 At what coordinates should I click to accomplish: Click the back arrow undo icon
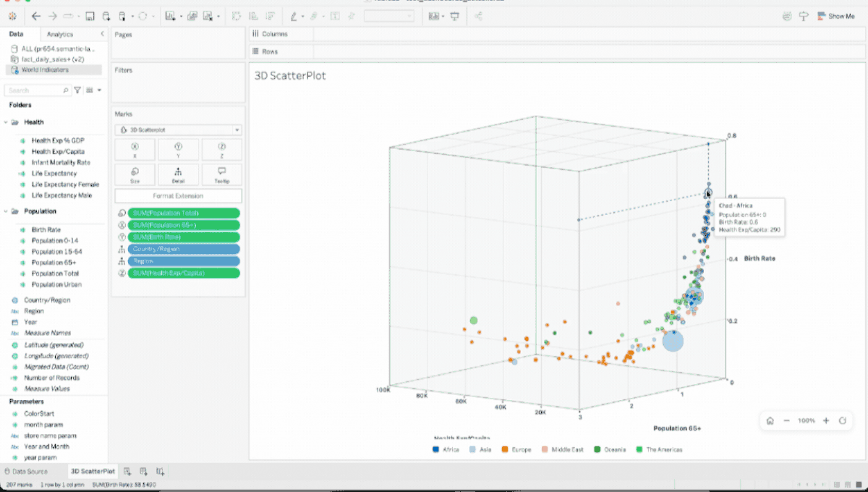tap(35, 16)
